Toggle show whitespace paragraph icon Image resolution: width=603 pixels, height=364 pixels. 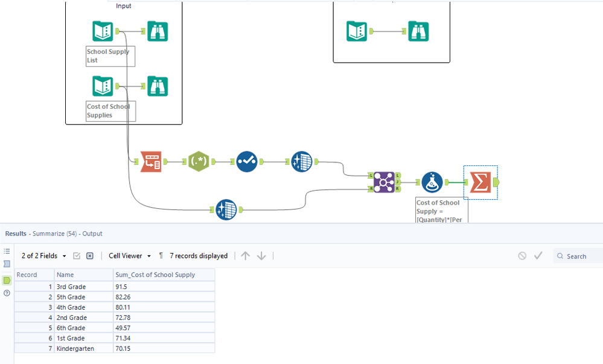161,256
